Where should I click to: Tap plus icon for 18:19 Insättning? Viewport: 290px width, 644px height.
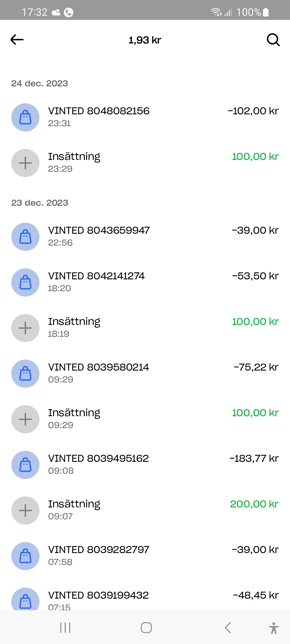[26, 328]
